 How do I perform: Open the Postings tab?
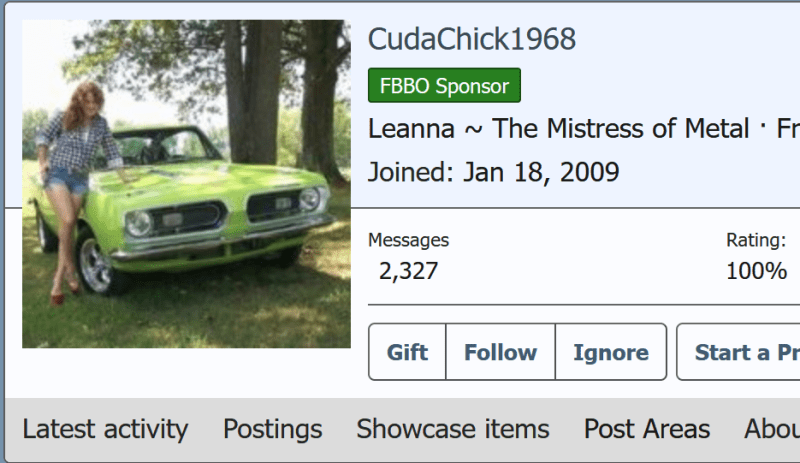[272, 429]
